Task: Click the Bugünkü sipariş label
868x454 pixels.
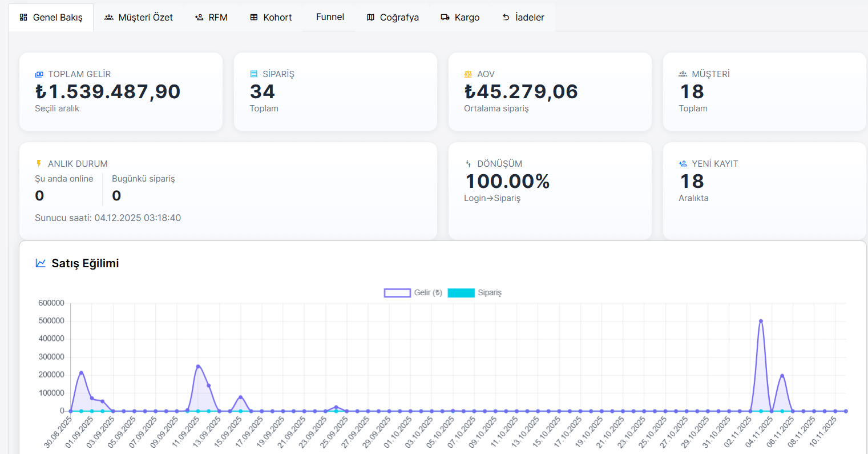Action: point(143,179)
